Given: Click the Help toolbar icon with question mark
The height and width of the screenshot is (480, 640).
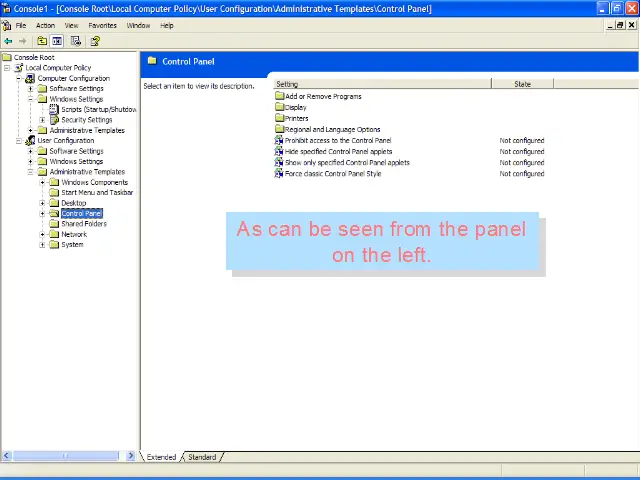Looking at the screenshot, I should coord(95,41).
